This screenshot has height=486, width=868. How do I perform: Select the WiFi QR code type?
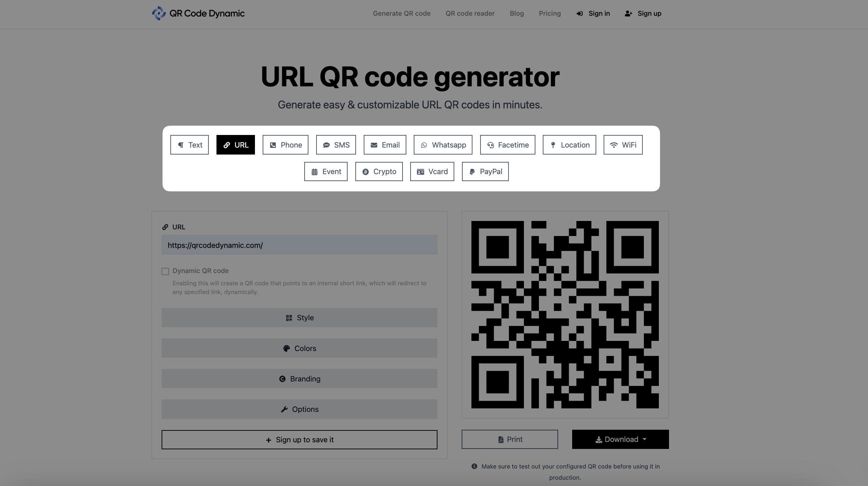pyautogui.click(x=623, y=144)
